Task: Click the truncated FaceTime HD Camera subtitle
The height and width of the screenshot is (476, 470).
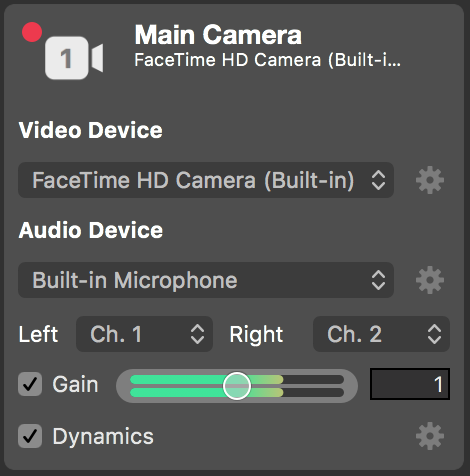Action: pyautogui.click(x=267, y=60)
